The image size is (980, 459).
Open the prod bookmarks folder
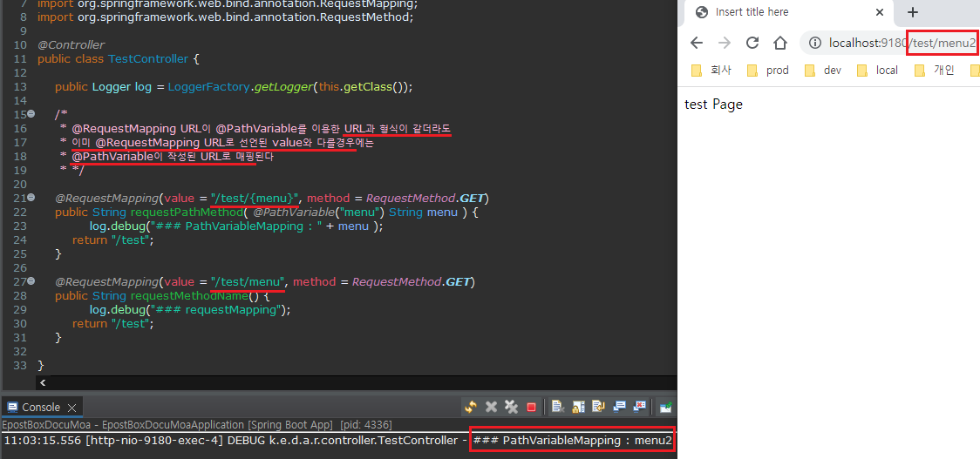(x=768, y=70)
